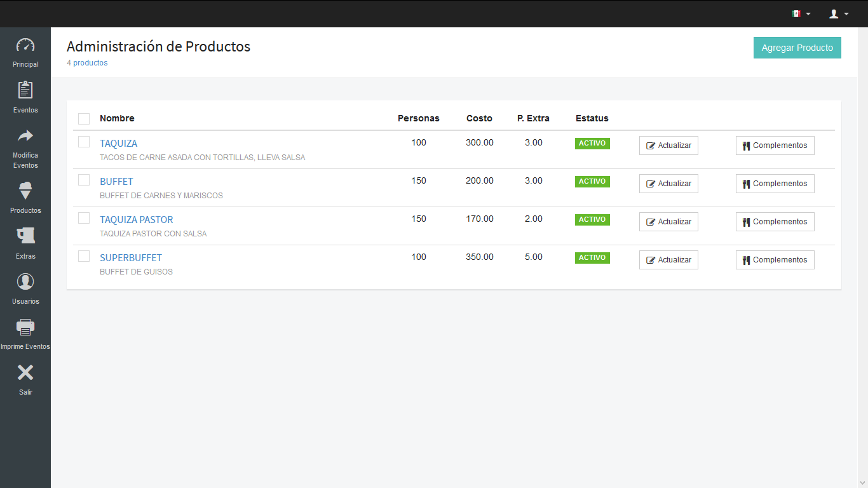Open the Principal dashboard gauge icon
Image resolution: width=868 pixels, height=488 pixels.
pyautogui.click(x=25, y=46)
